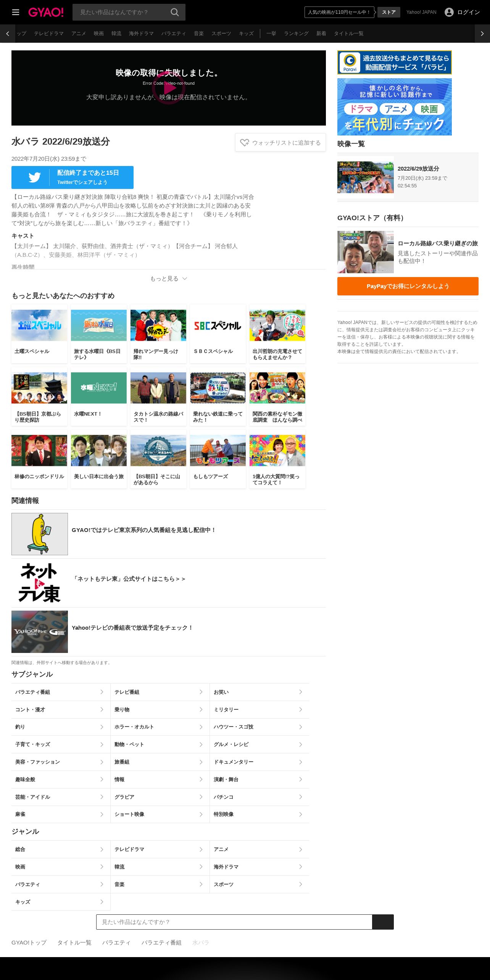Click the 年代別にチェック banner
This screenshot has width=490, height=980.
tap(395, 107)
